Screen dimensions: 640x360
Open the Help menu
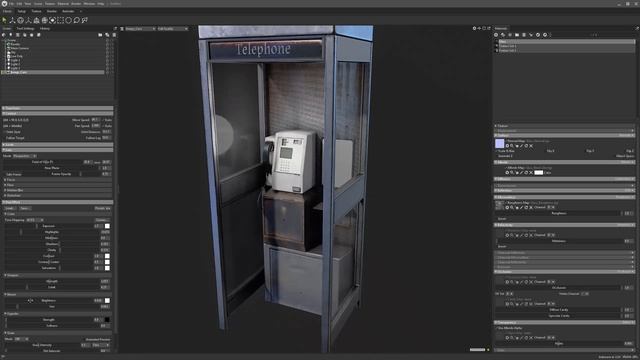[101, 4]
